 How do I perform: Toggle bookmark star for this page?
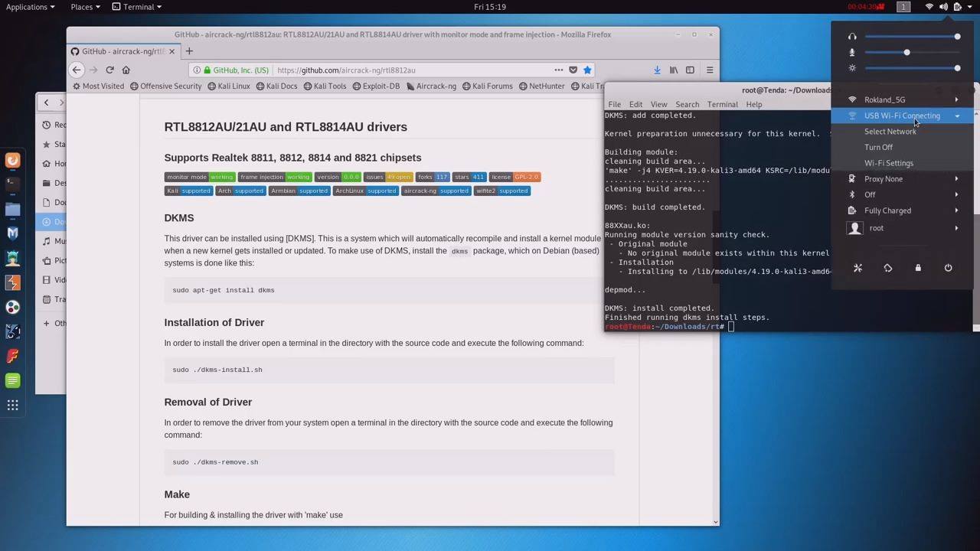[x=587, y=70]
